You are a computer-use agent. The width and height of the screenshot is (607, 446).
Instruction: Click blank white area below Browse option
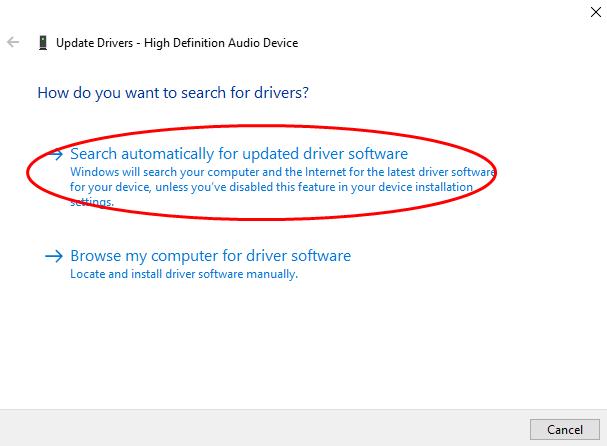[300, 340]
